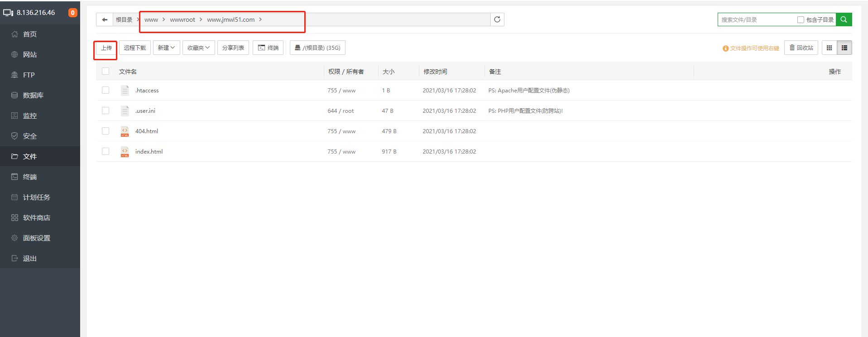
Task: Click the .user.ini file name
Action: click(145, 111)
